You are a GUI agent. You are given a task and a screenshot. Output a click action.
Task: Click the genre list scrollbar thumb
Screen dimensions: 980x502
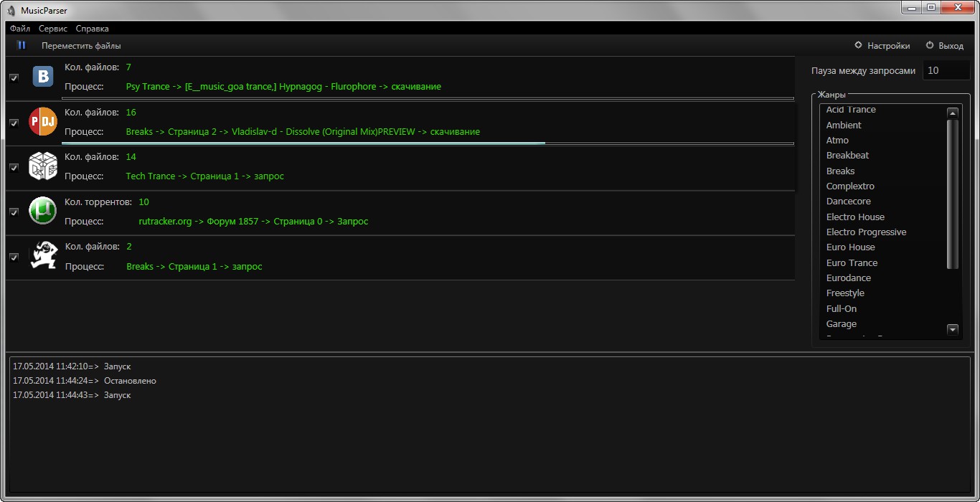point(953,194)
